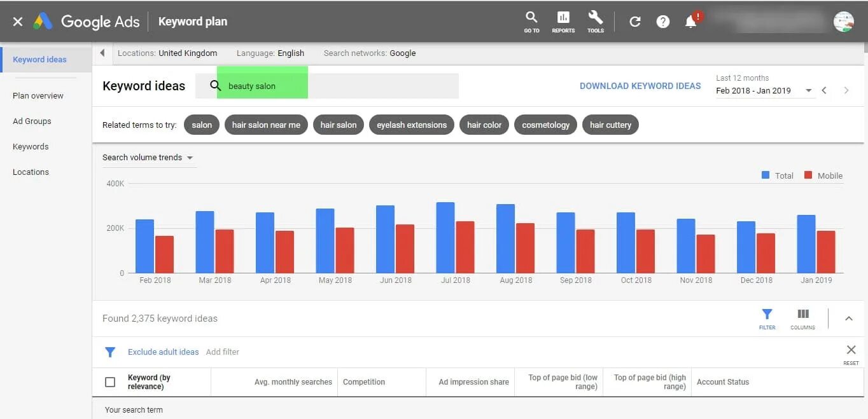Click the refresh icon
The image size is (868, 419).
point(634,21)
